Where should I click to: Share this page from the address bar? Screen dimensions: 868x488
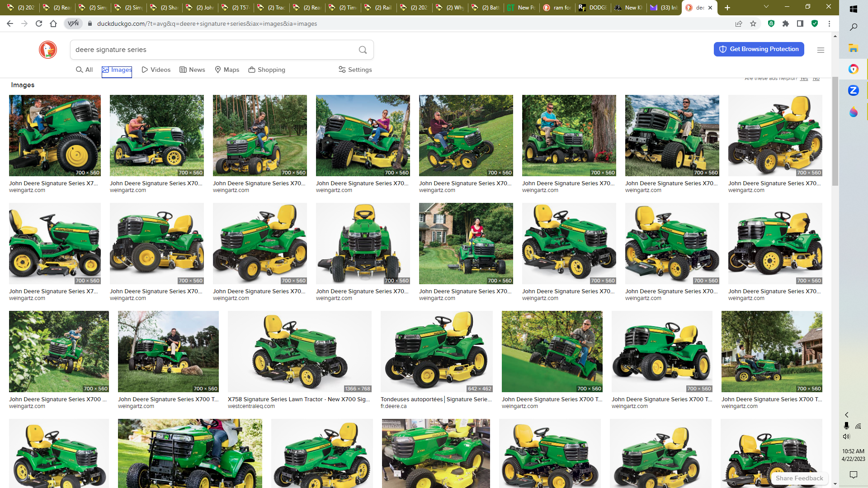tap(739, 23)
